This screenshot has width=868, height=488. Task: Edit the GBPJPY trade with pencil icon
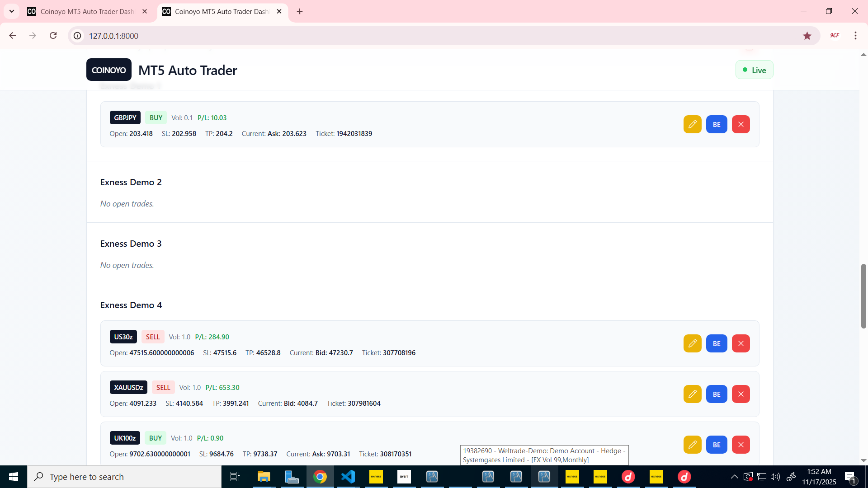692,124
